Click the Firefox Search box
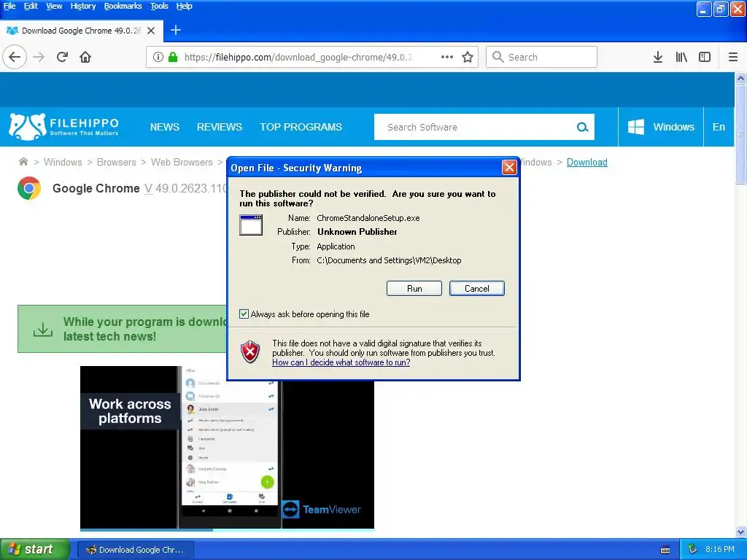Viewport: 747px width, 560px height. 541,57
